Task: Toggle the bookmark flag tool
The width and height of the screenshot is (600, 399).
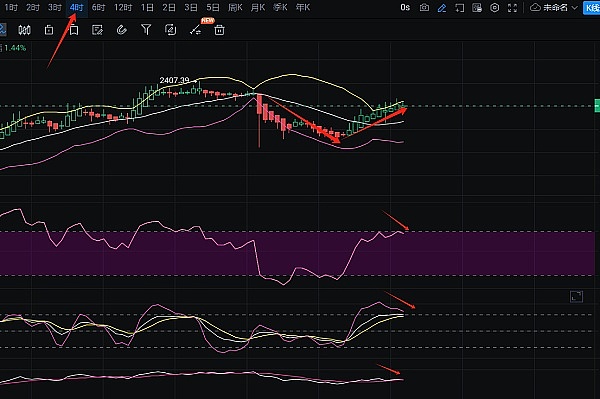Action: pos(74,30)
